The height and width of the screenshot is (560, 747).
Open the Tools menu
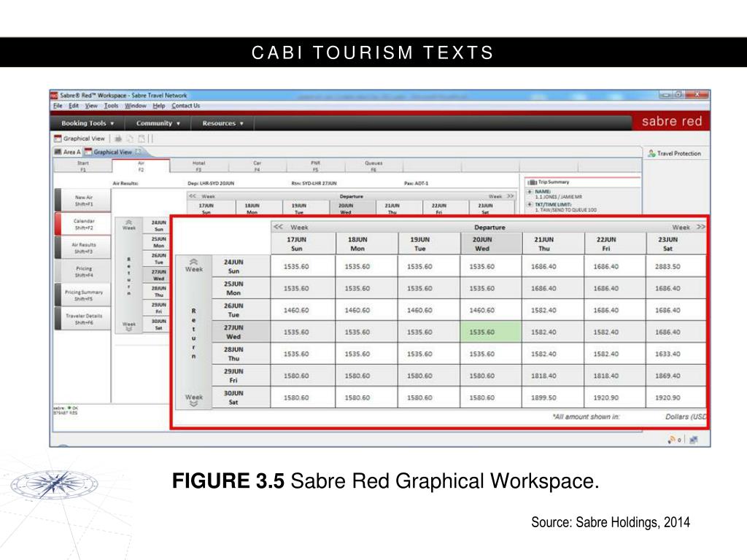[x=111, y=106]
